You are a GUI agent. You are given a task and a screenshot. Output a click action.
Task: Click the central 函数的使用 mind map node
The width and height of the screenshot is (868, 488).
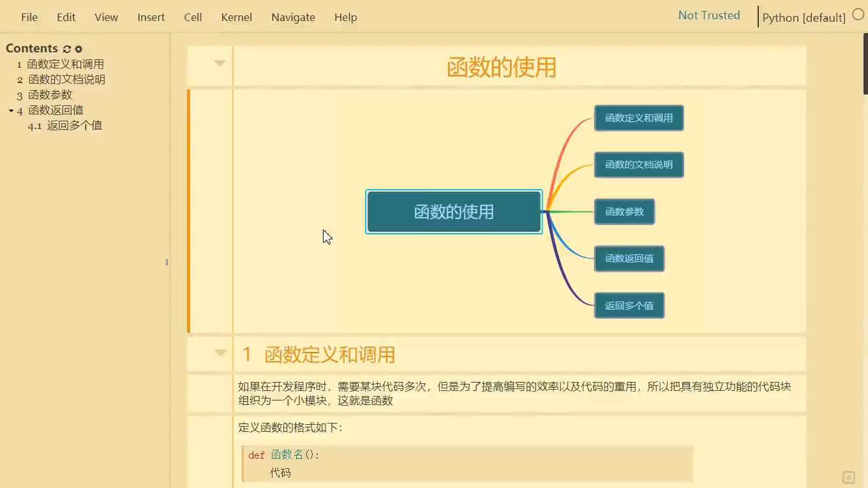(x=454, y=211)
